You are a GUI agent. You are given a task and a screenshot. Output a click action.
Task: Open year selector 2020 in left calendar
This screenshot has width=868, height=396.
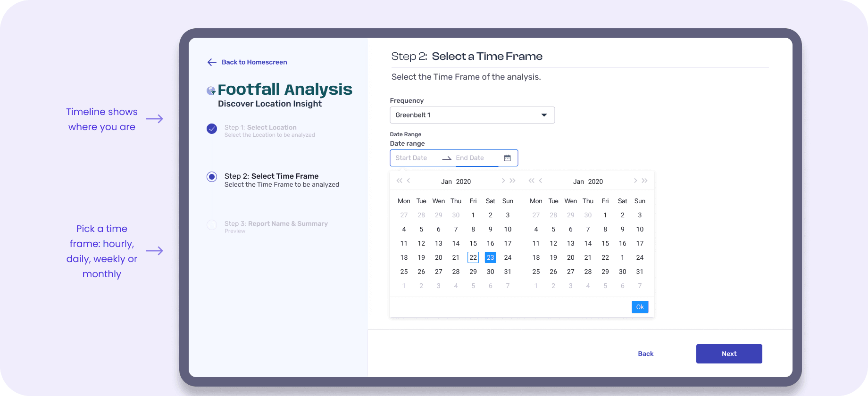click(463, 181)
